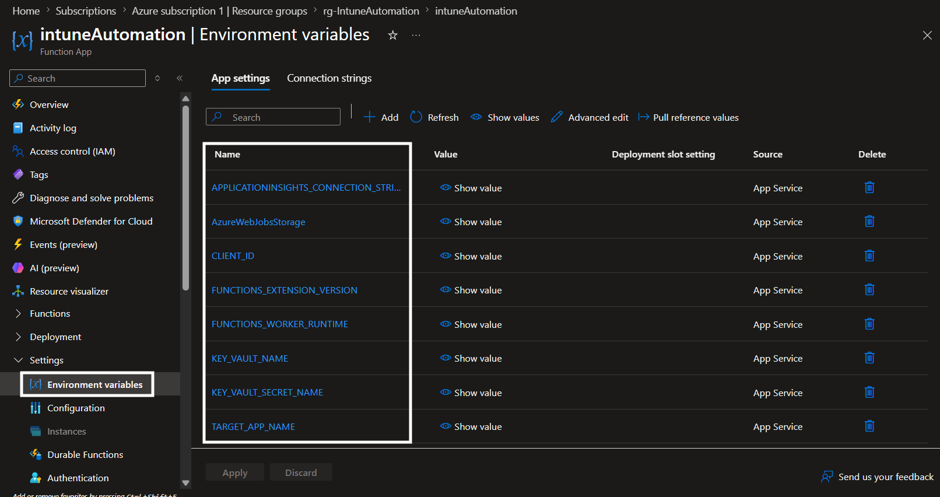Open the TARGET_APP_NAME setting link

point(253,426)
